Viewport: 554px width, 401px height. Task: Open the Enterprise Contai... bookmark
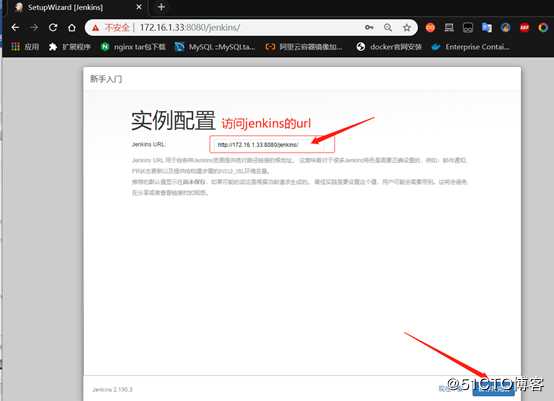[x=471, y=47]
